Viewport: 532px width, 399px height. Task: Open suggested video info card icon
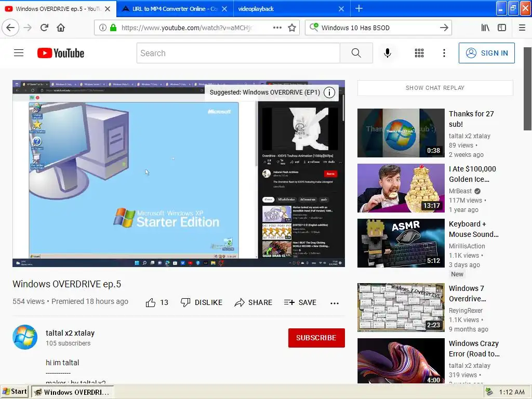(329, 92)
